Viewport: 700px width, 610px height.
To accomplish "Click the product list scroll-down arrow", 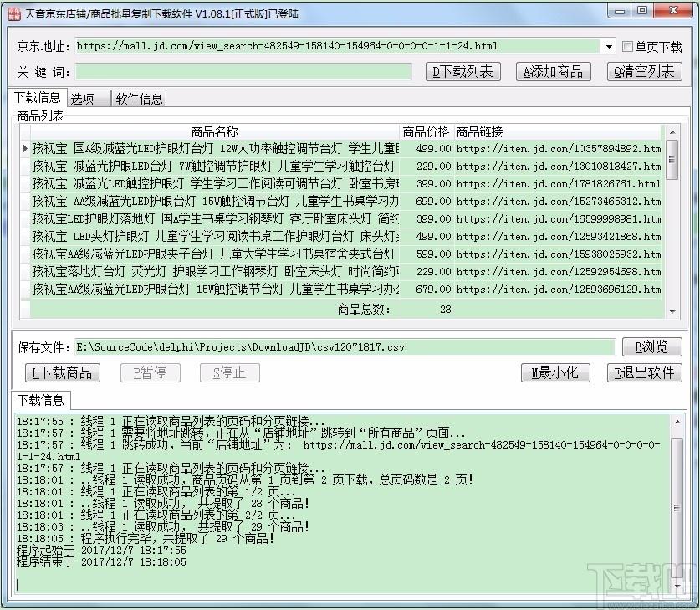I will (x=672, y=312).
